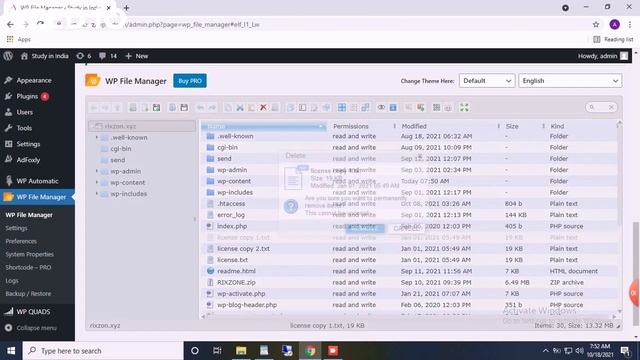Click the elFinder back navigation arrow
This screenshot has height=360, width=640.
[93, 108]
